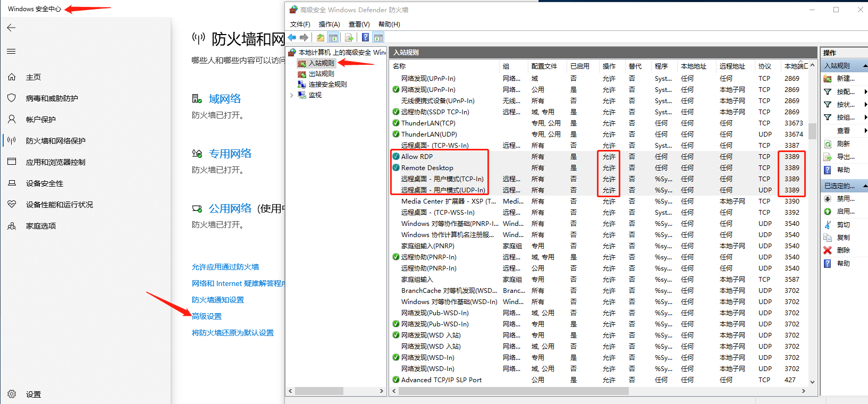Select 入站规则 in the console tree
Image resolution: width=868 pixels, height=404 pixels.
tap(321, 63)
